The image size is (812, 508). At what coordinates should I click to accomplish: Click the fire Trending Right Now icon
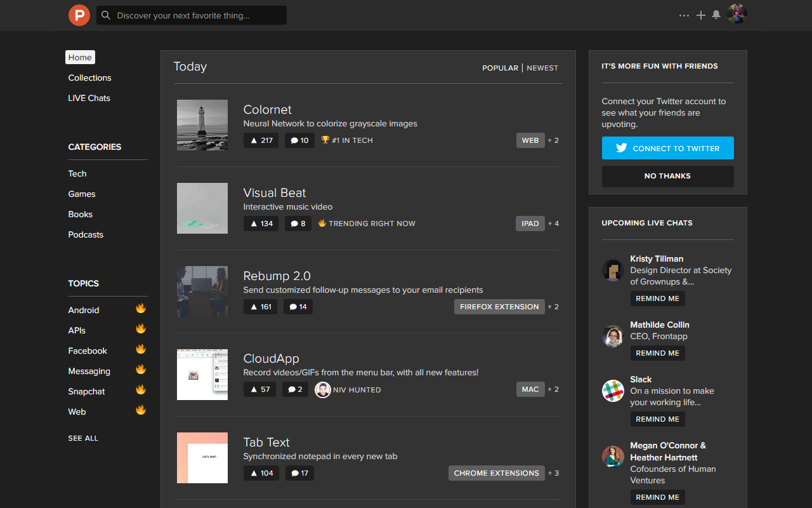[x=322, y=223]
